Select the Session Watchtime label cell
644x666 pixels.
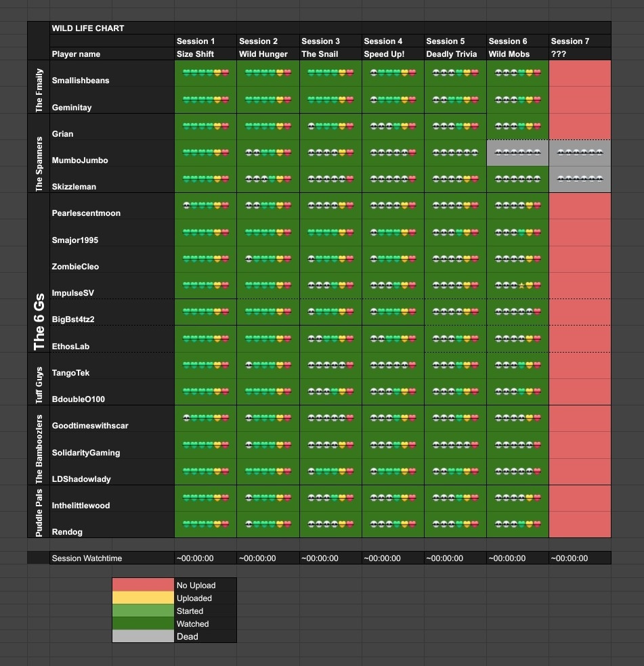(112, 558)
